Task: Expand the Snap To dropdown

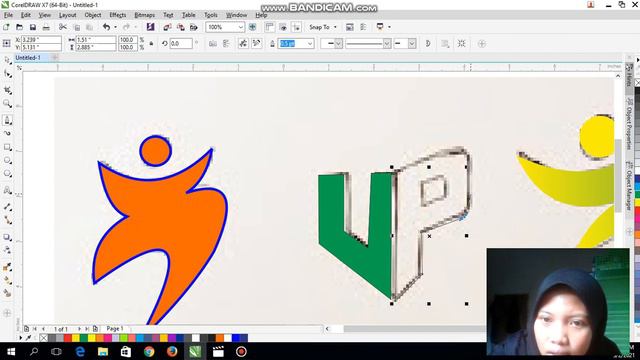Action: coord(335,27)
